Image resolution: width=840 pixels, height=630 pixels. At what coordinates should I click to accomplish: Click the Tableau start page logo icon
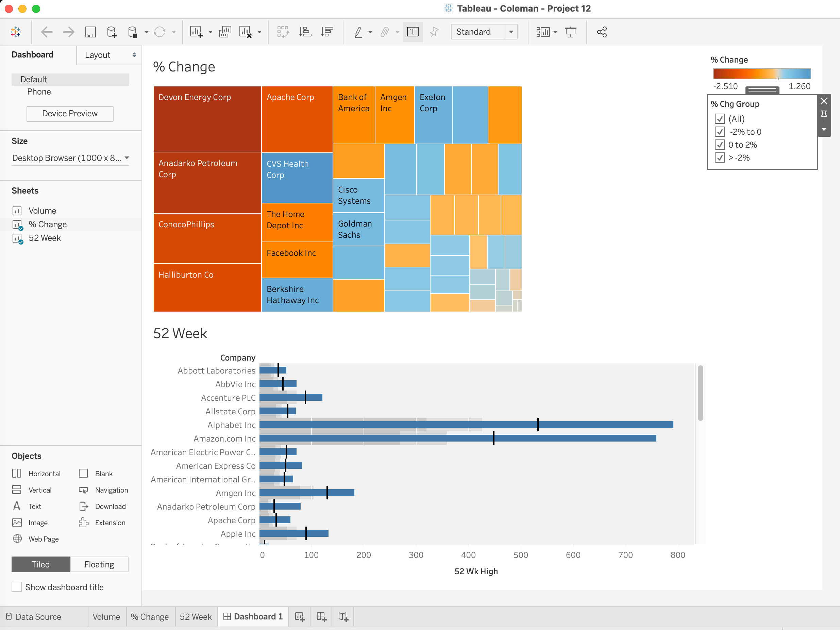pos(16,32)
